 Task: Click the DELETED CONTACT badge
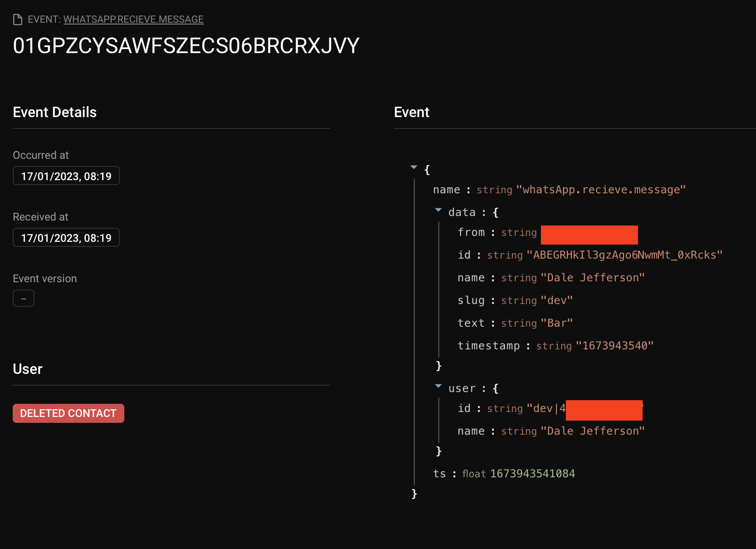pos(68,413)
